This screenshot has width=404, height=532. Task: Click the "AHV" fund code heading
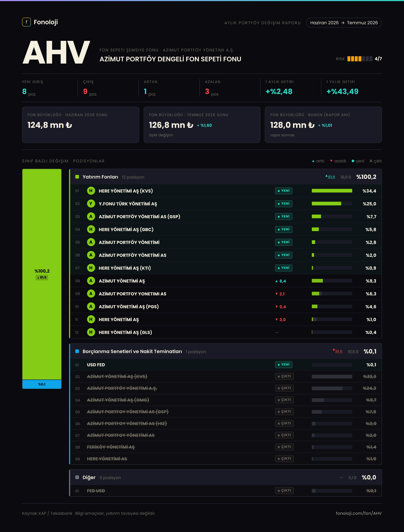click(56, 52)
